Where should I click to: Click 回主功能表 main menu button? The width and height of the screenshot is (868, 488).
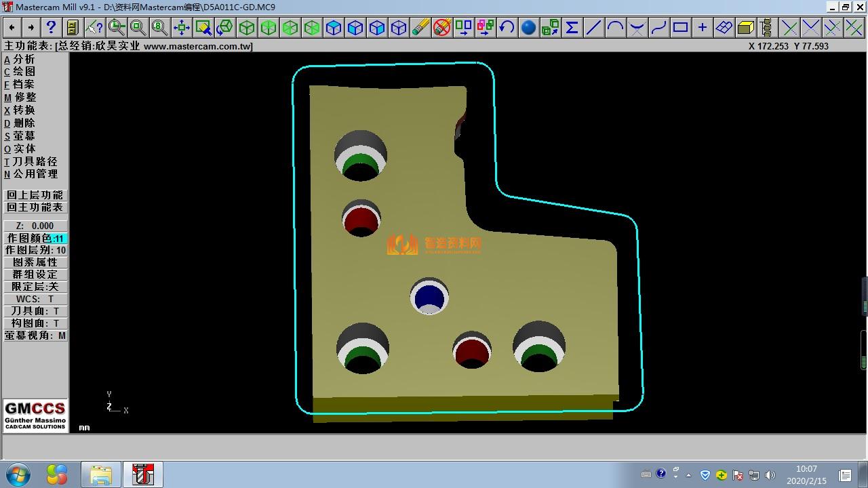(x=35, y=207)
